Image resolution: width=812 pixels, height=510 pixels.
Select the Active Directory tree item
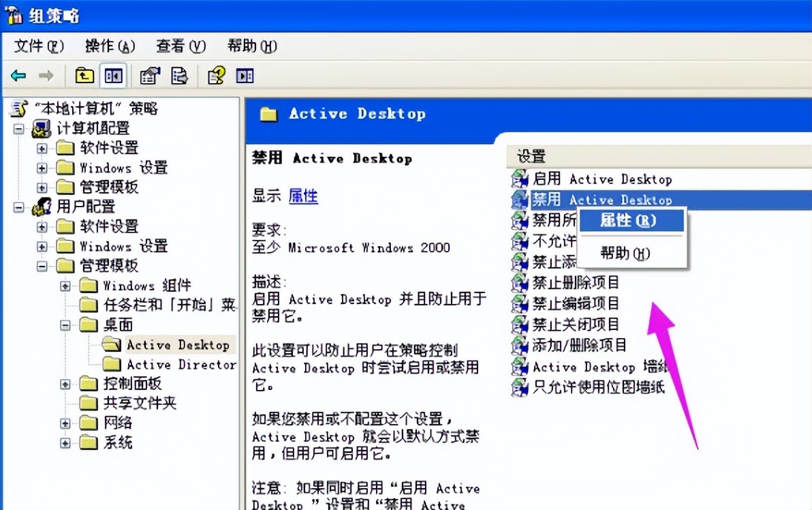pyautogui.click(x=181, y=364)
